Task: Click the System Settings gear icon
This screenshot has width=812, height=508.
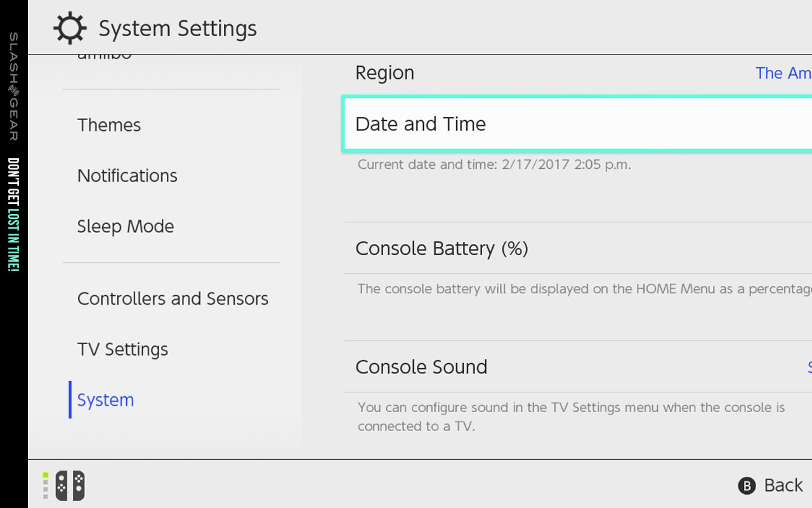Action: pos(69,29)
